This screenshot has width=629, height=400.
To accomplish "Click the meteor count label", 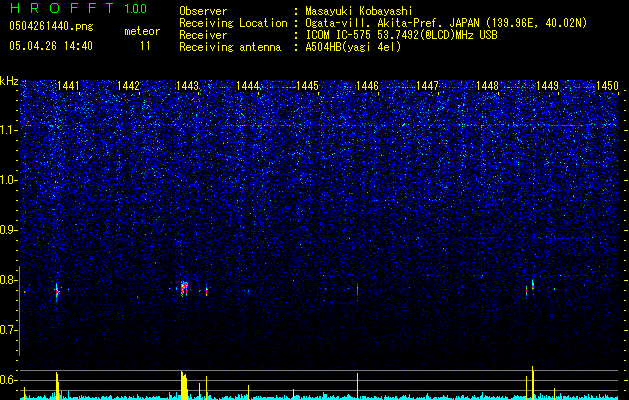I will (x=142, y=31).
